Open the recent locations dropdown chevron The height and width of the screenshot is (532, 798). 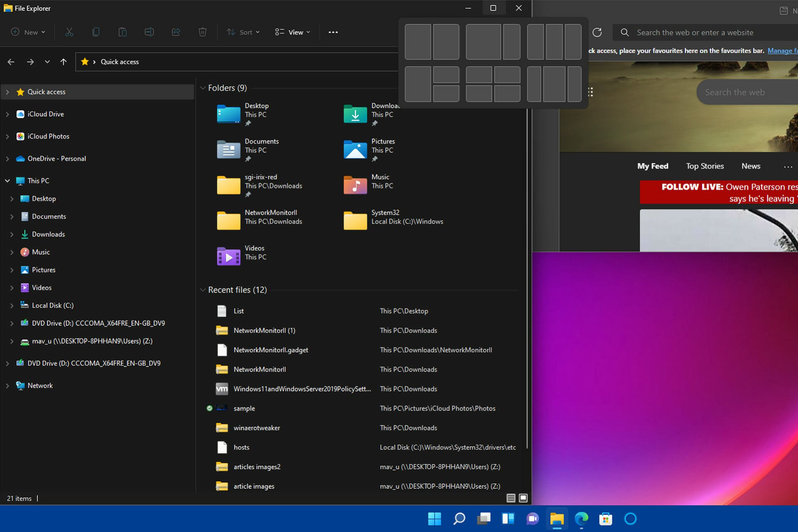pyautogui.click(x=47, y=62)
